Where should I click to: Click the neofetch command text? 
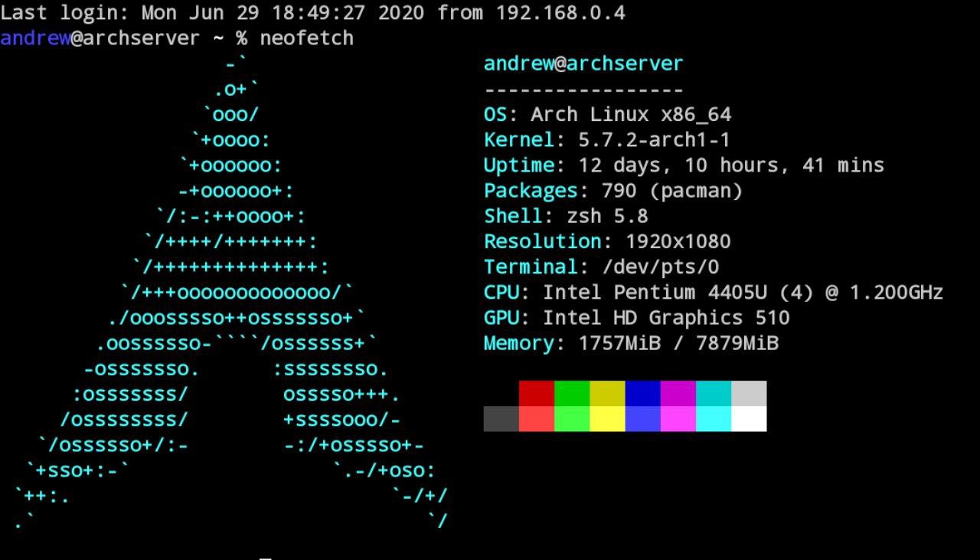307,38
